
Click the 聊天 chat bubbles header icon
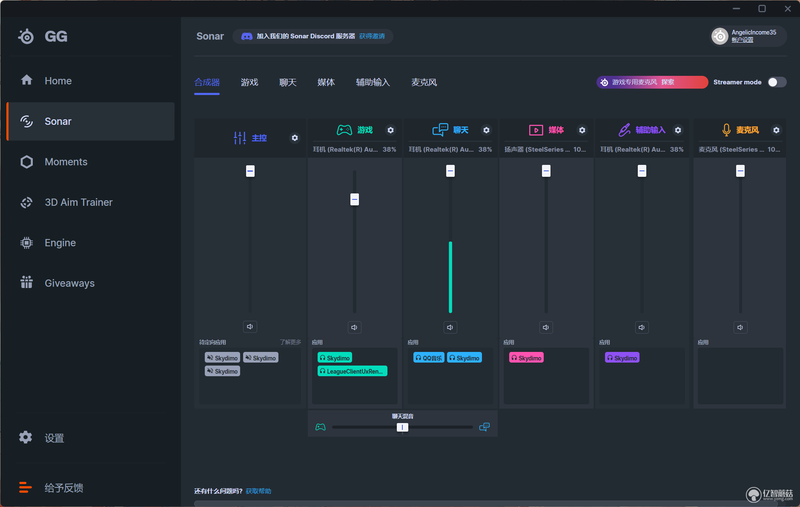tap(440, 130)
